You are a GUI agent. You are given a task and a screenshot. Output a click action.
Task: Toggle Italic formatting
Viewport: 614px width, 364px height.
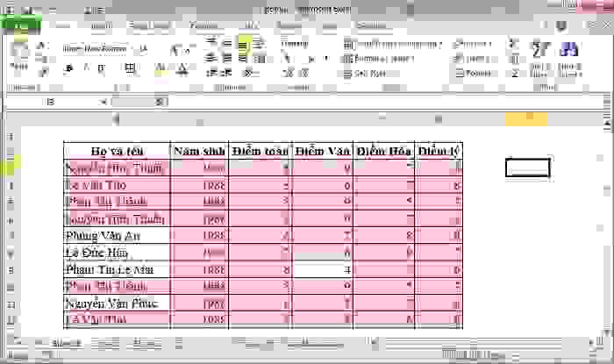(x=86, y=69)
